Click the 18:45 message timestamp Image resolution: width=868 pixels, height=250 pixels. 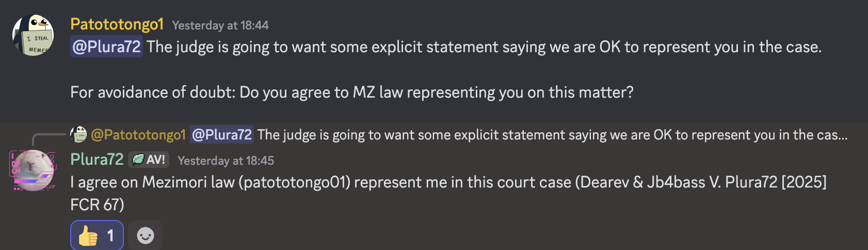pyautogui.click(x=226, y=161)
